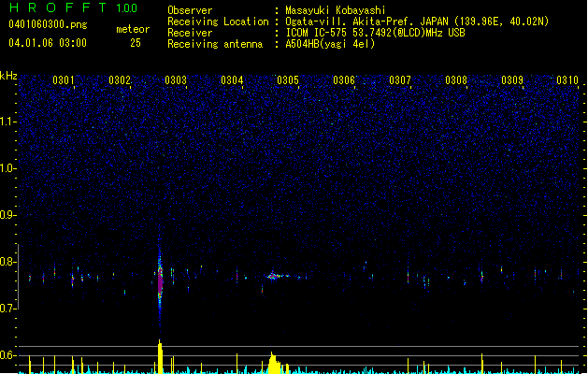Click the 0.8 kHz axis label

point(7,262)
